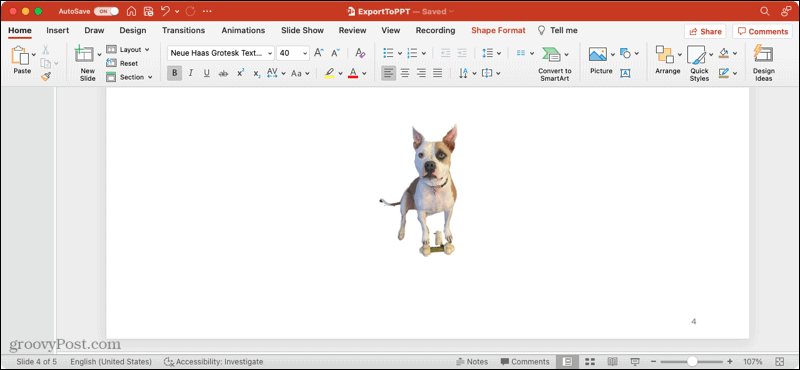
Task: Click Accessibility: Investigate status item
Action: (213, 361)
